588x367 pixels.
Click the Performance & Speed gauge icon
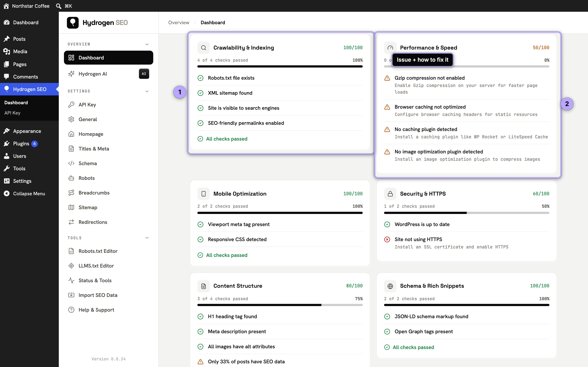pos(390,48)
